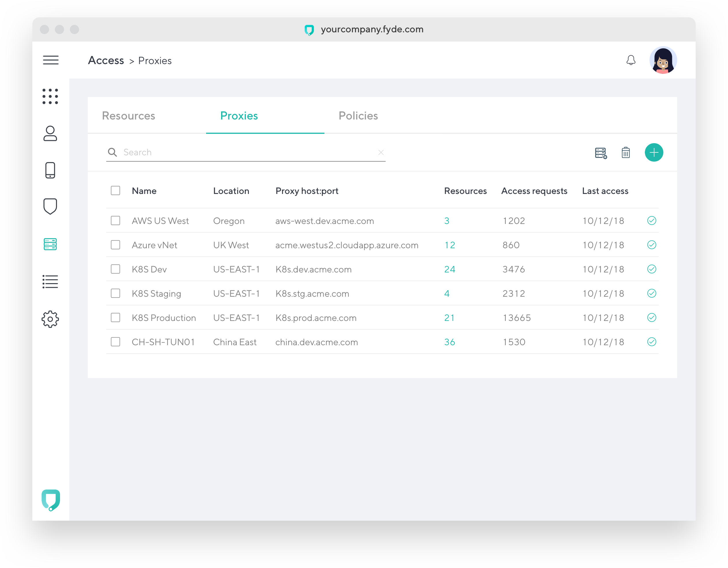Select the K8S Production proxy name

click(164, 318)
